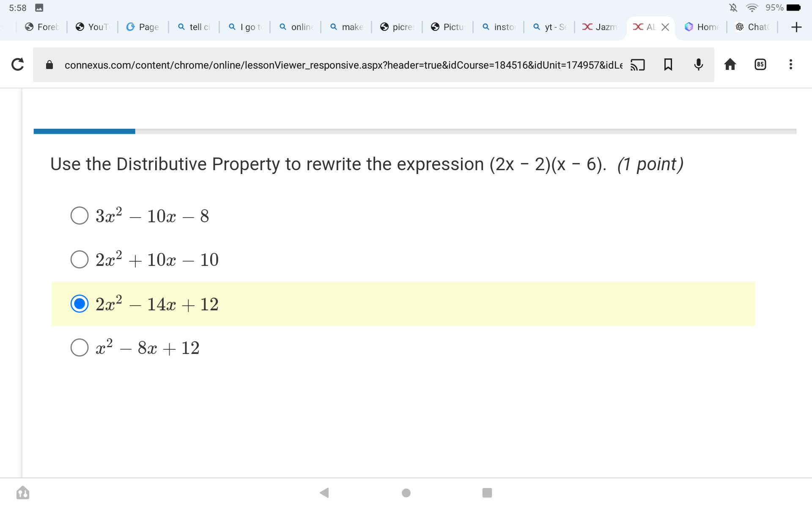The width and height of the screenshot is (812, 508).
Task: Open the image notification icon in status bar
Action: pos(39,8)
